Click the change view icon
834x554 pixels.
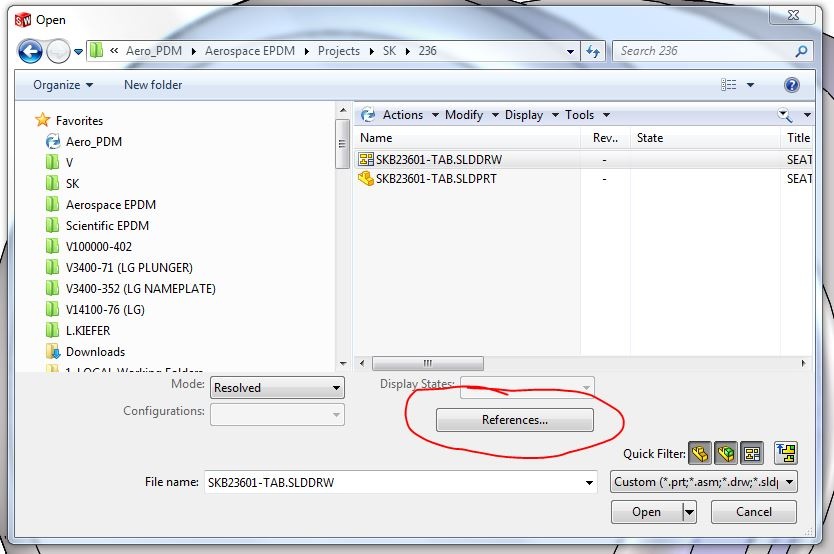click(729, 85)
